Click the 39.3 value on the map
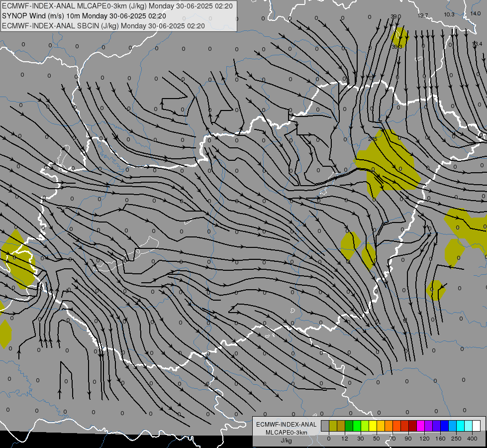Viewport: 487px width, 448px height. pos(396,47)
